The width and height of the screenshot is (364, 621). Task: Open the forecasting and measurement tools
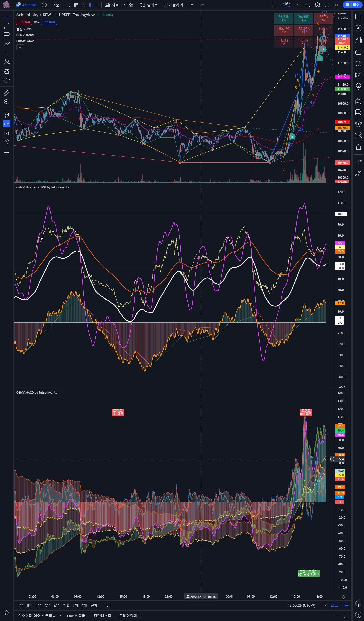pos(7,71)
